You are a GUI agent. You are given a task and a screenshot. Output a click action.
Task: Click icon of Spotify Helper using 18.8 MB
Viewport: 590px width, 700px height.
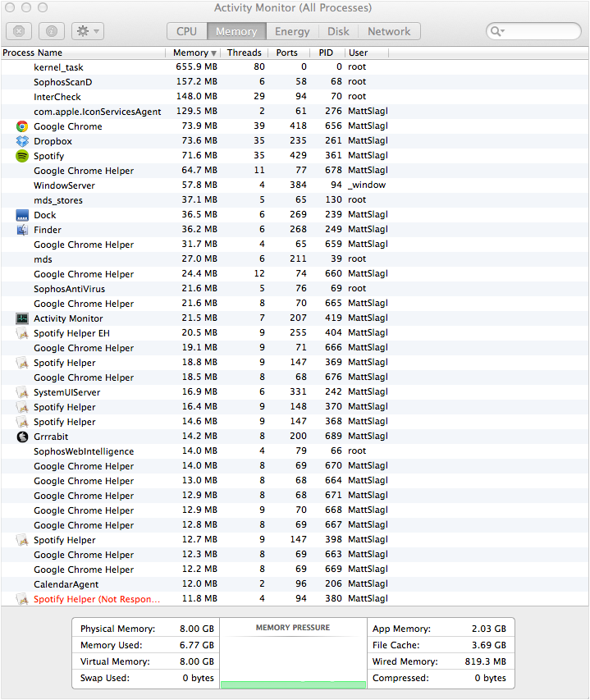pos(22,363)
